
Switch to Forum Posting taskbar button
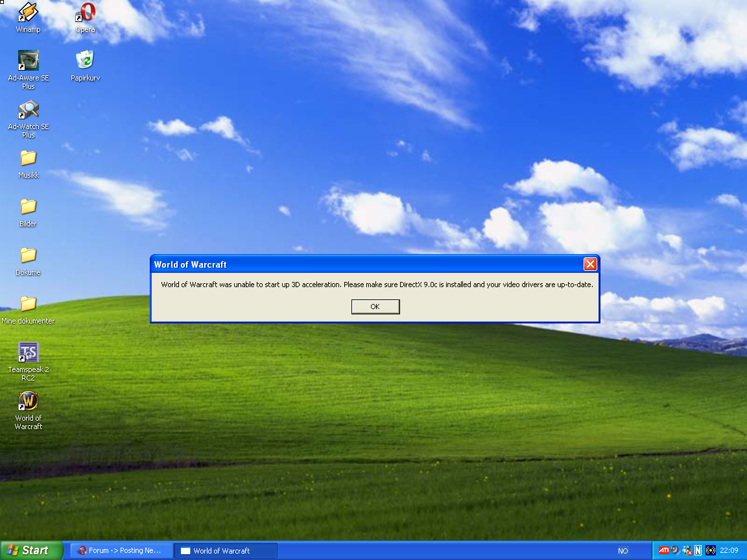click(122, 550)
